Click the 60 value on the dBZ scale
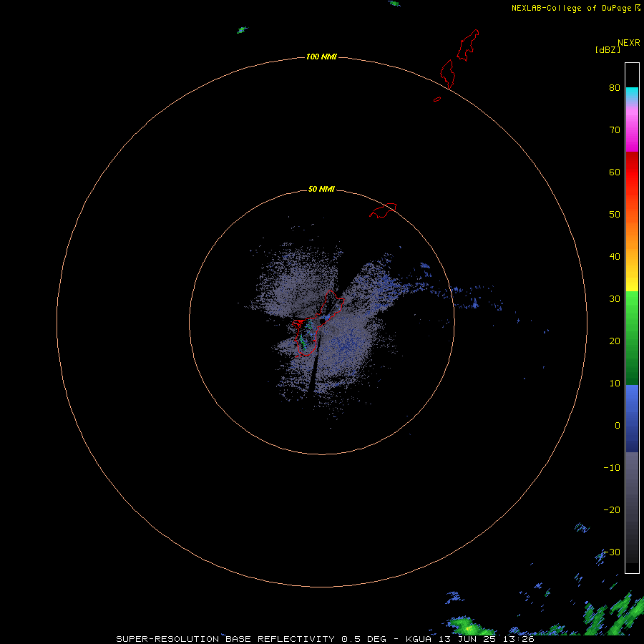Image resolution: width=644 pixels, height=644 pixels. tap(615, 172)
